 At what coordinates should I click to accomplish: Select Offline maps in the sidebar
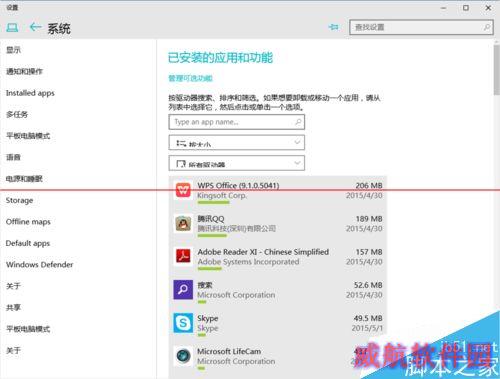(x=28, y=222)
